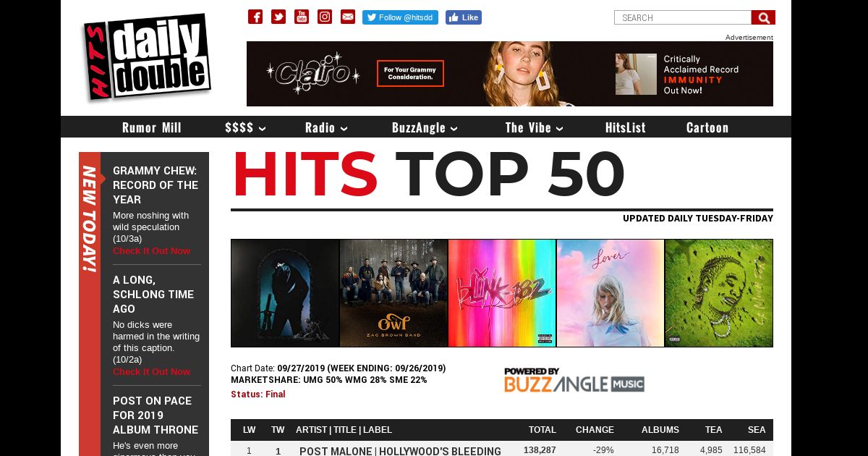The image size is (868, 456).
Task: Click the HITS TOP 50 heading
Action: tap(428, 175)
